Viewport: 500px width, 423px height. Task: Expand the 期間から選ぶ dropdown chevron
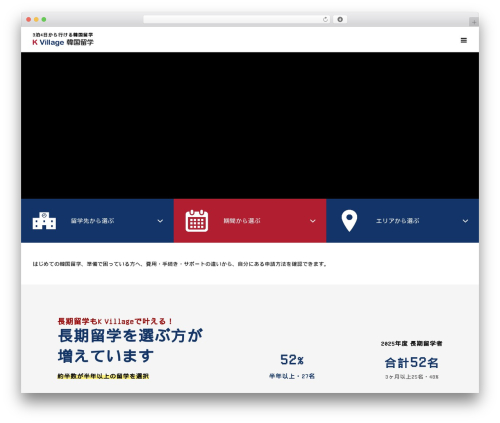[x=313, y=221]
